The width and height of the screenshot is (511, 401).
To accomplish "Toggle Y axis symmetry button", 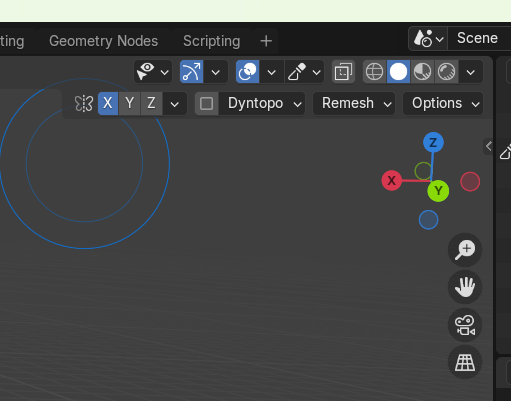I will click(x=129, y=103).
